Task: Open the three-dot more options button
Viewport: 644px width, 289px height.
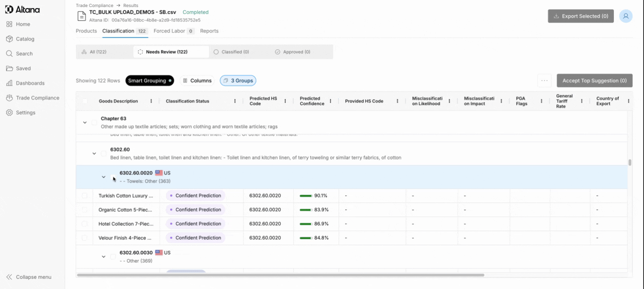Action: click(544, 81)
